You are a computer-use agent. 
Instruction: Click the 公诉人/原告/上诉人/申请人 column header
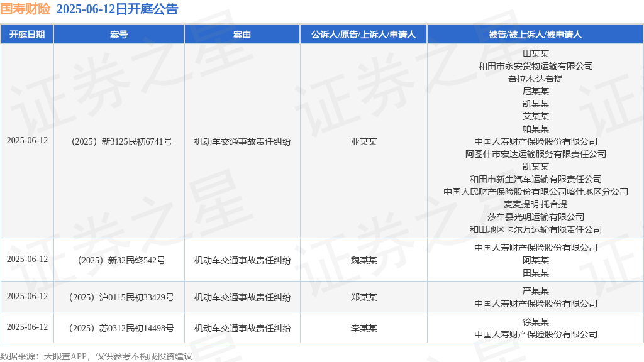click(x=364, y=35)
